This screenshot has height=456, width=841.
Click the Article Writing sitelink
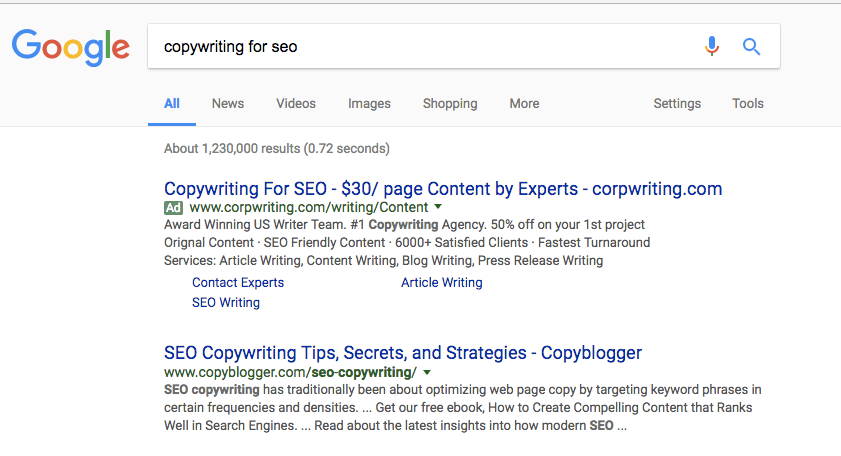click(x=442, y=283)
